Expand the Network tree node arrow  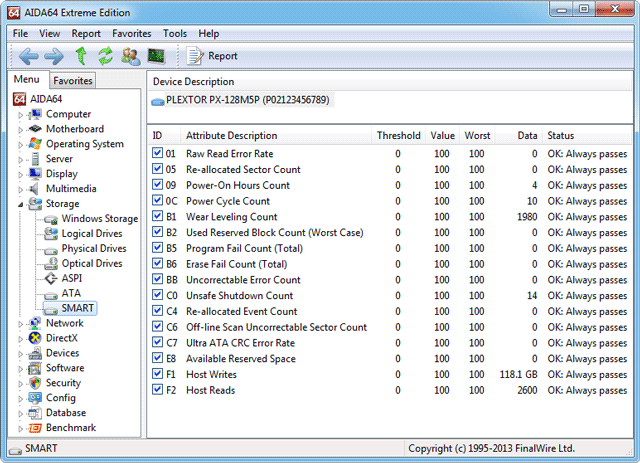coord(20,324)
